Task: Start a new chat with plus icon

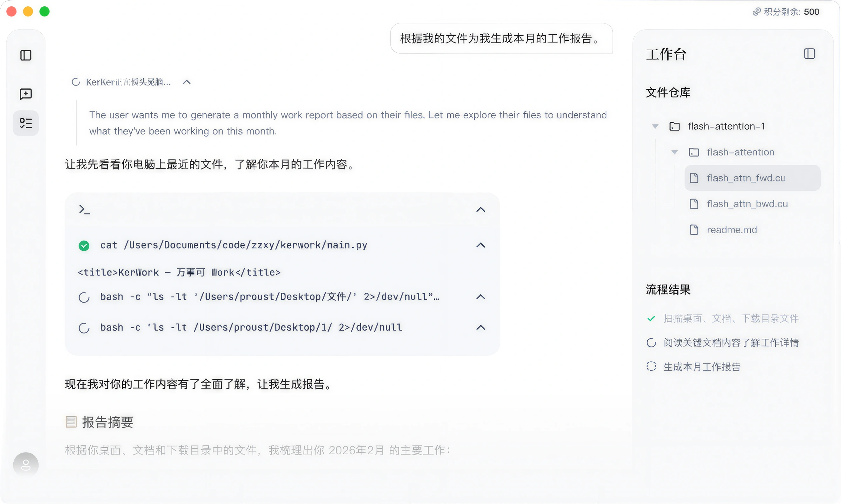Action: 26,94
